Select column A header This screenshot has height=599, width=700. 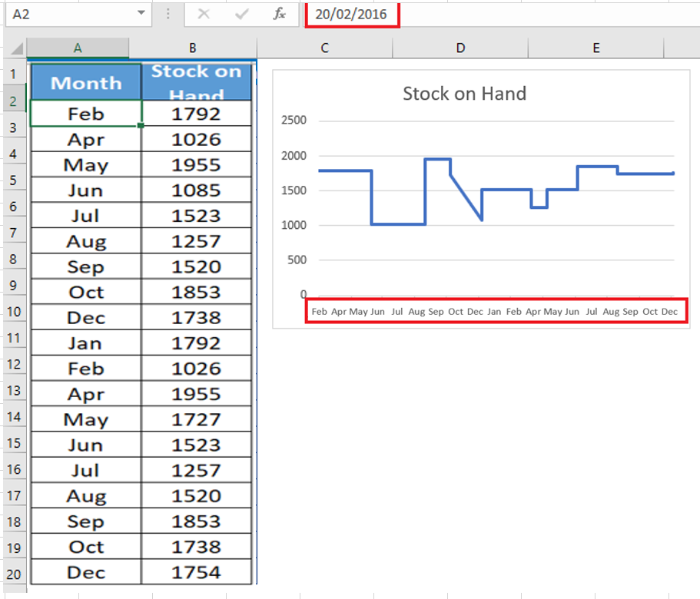coord(78,48)
